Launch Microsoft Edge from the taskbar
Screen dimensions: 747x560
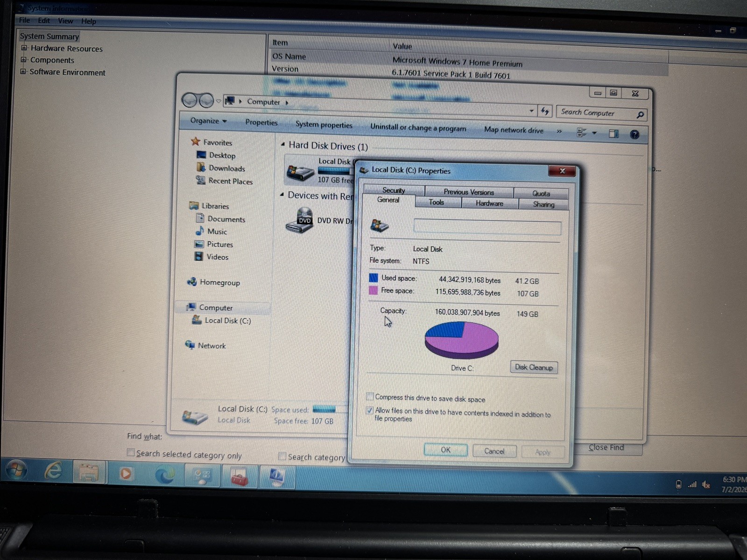pos(164,475)
